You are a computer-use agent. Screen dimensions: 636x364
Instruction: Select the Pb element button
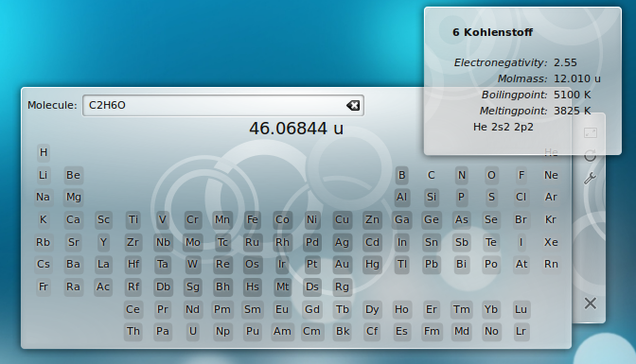tap(432, 265)
